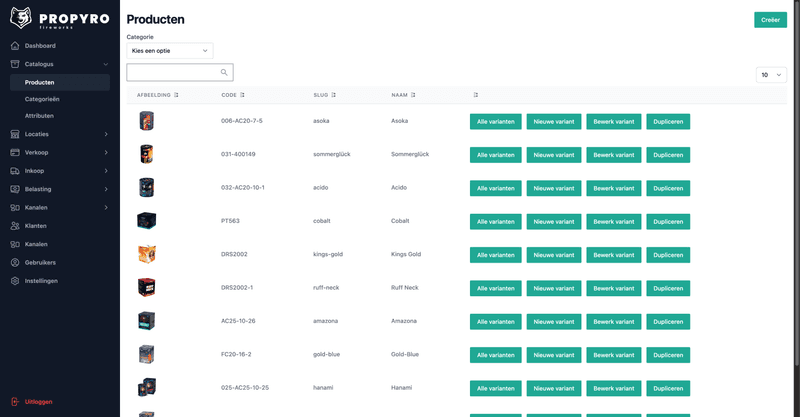Expand the Verkoop sidebar submenu

(x=106, y=152)
